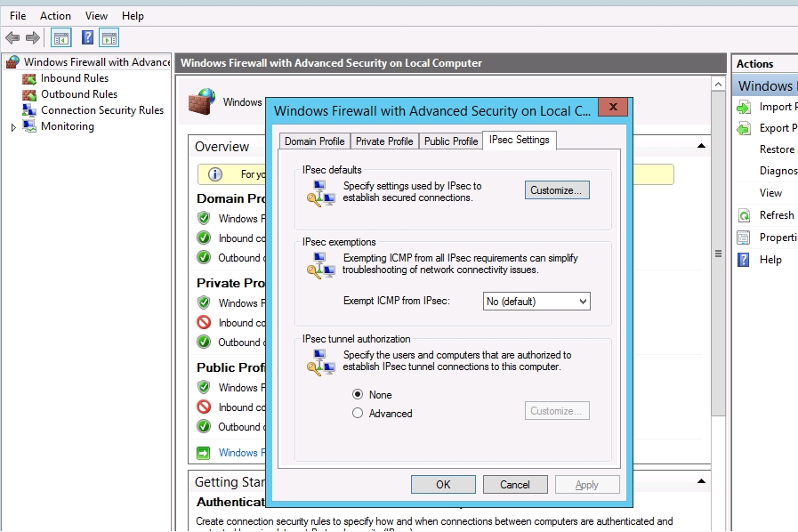Click green check for Public Profile outbound connections
Screen dimensions: 798x532
coord(204,427)
